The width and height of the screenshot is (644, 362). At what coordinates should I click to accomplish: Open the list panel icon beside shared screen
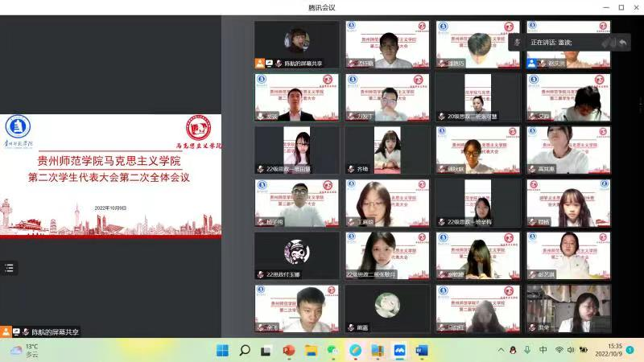click(9, 268)
